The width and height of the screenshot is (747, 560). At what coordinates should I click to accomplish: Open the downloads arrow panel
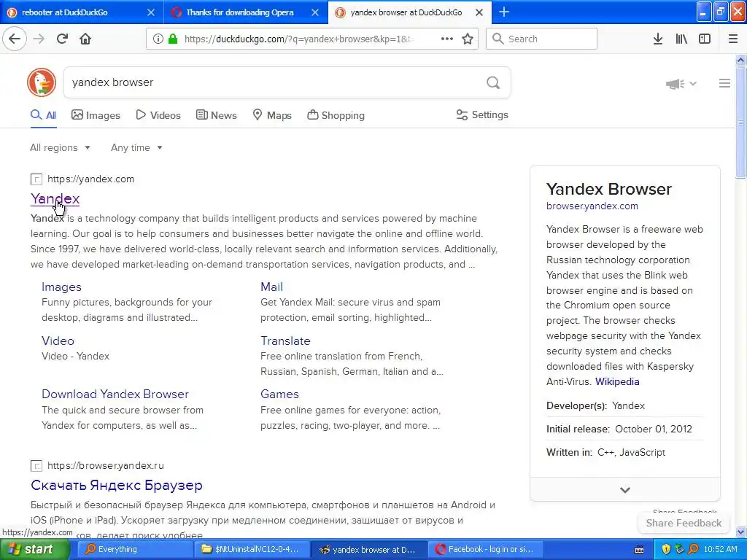pos(658,39)
